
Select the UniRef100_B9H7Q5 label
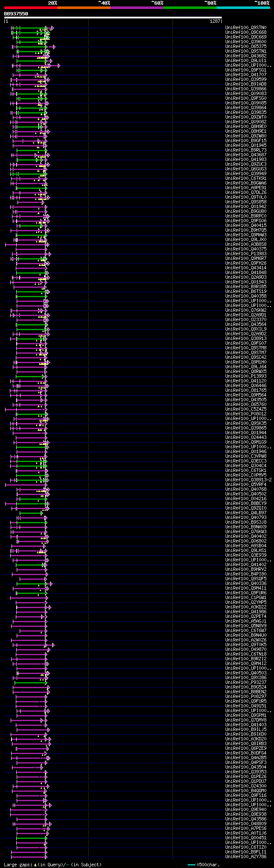pos(246,230)
